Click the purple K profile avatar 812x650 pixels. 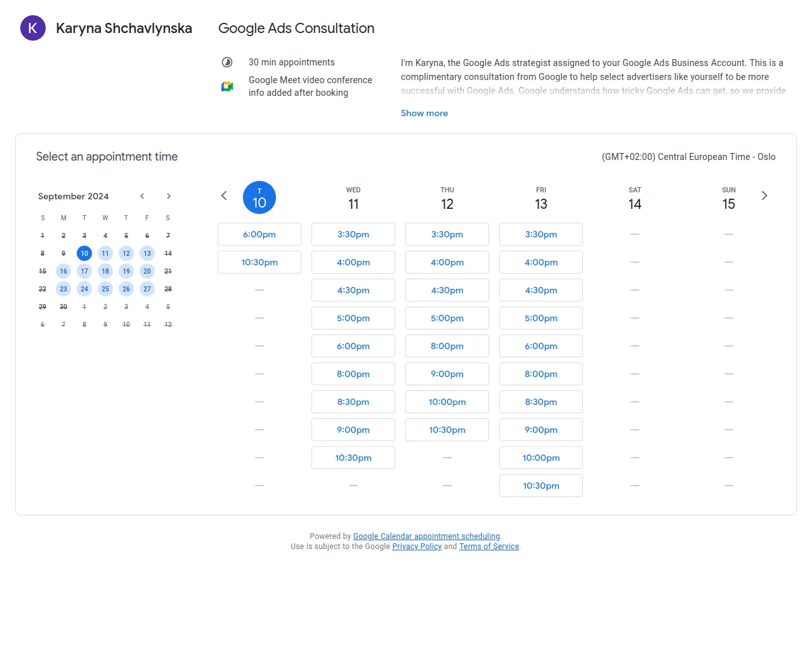[33, 28]
